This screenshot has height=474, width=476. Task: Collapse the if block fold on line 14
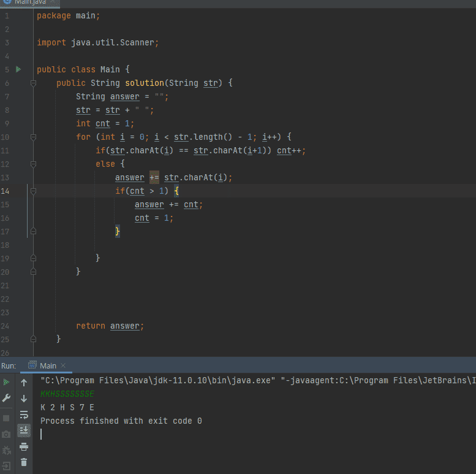(x=33, y=191)
